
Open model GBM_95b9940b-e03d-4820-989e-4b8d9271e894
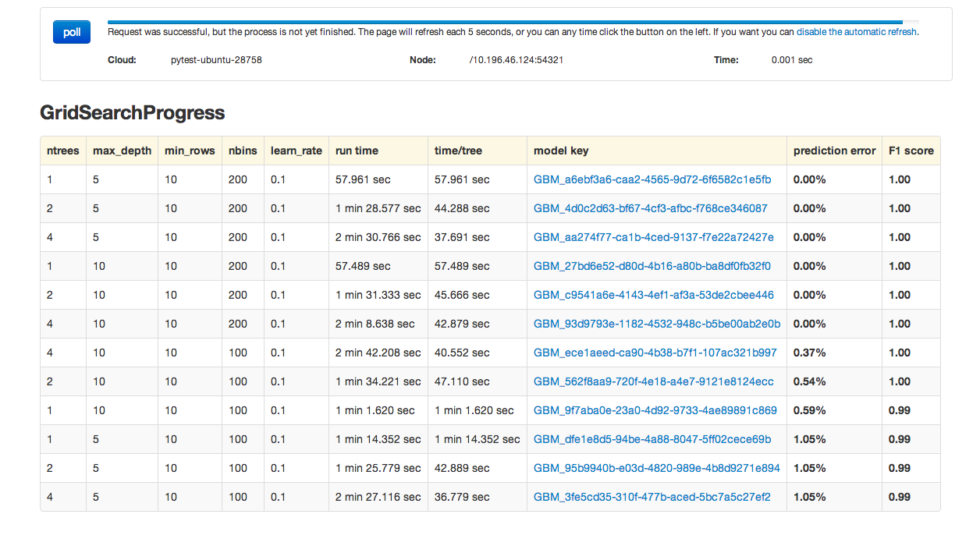656,468
